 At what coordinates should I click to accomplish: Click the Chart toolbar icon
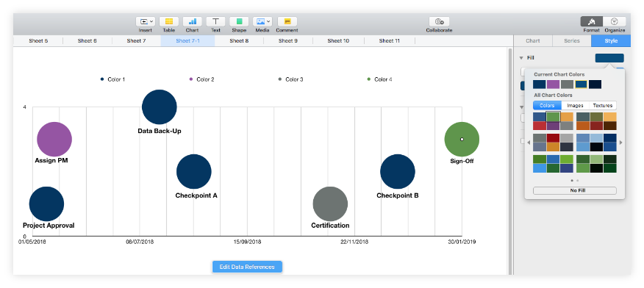(x=192, y=22)
